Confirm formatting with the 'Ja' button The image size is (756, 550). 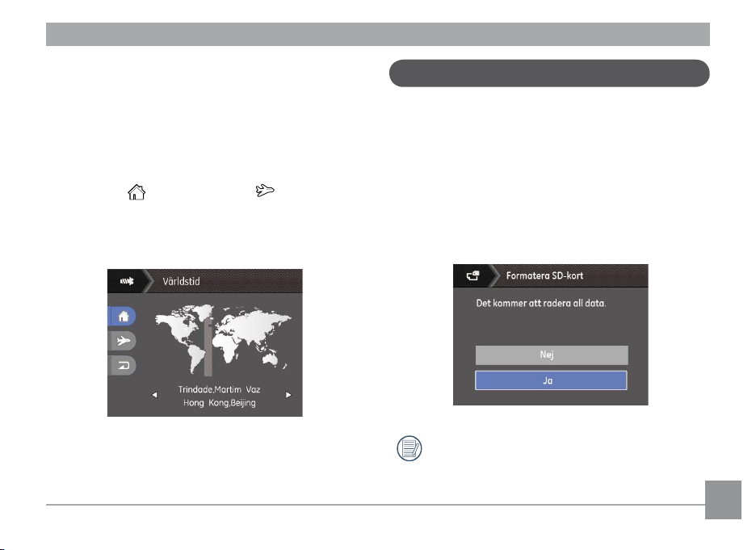(x=551, y=380)
